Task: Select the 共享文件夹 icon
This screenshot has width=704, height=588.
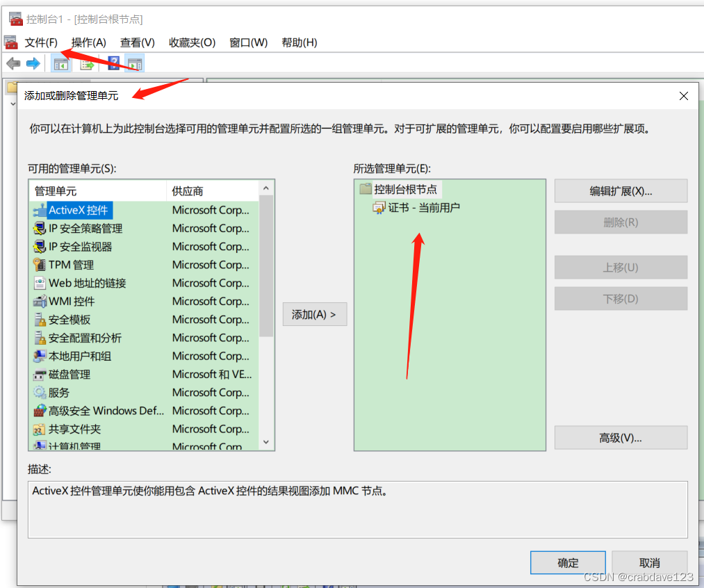Action: pos(40,430)
